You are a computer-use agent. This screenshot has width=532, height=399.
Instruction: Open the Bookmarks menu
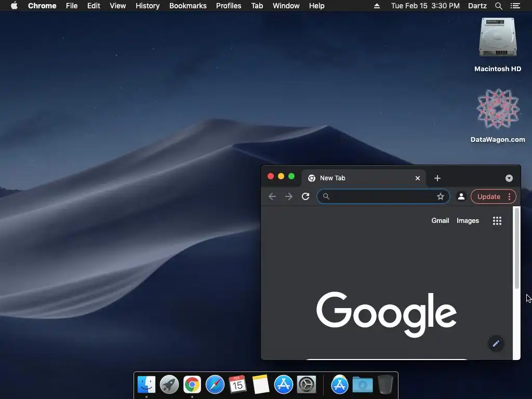pos(188,6)
